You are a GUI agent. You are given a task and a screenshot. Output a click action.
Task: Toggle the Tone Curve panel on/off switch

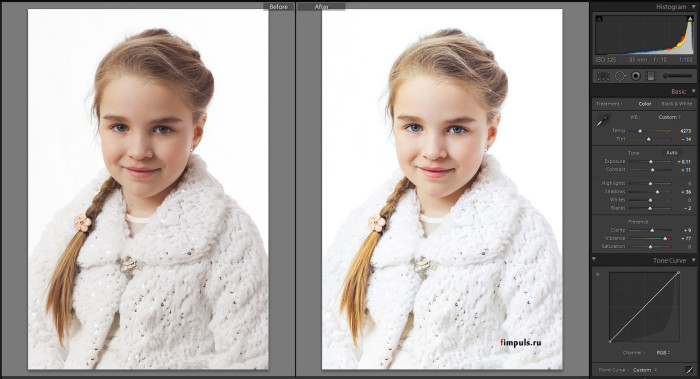pyautogui.click(x=594, y=259)
